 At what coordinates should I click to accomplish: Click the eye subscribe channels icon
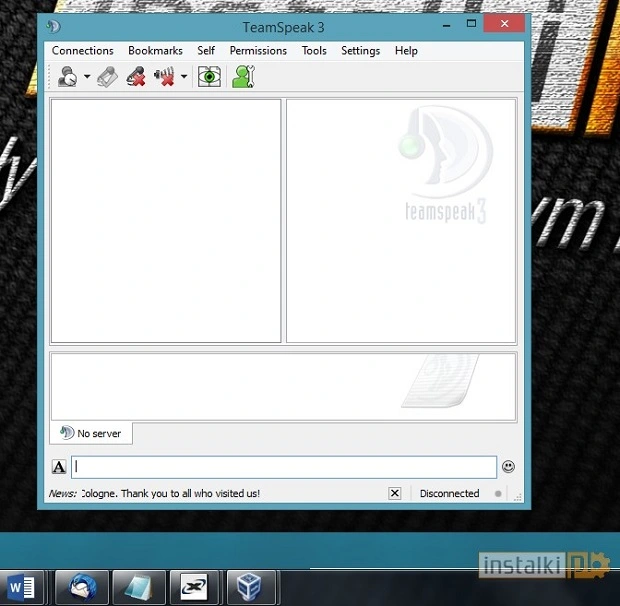click(209, 77)
